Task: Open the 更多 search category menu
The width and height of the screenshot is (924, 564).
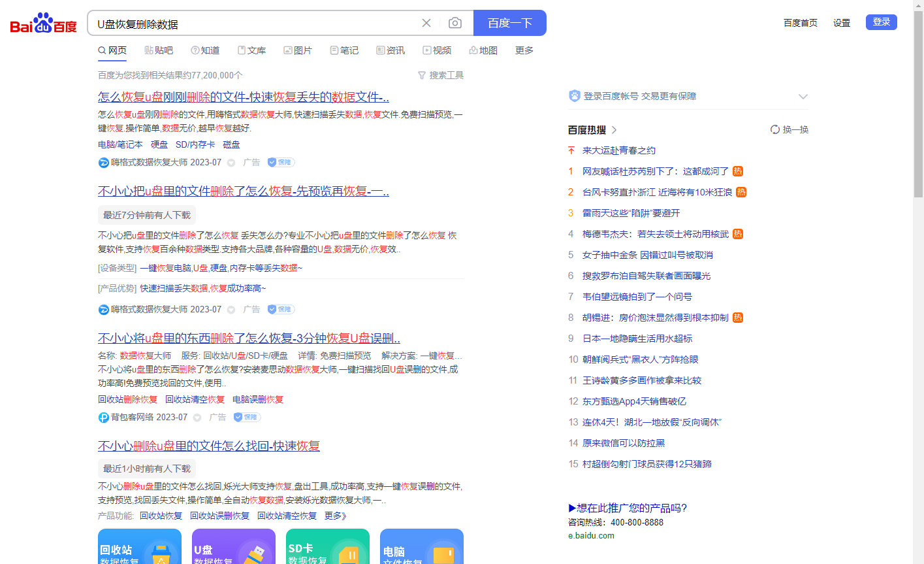Action: pyautogui.click(x=524, y=50)
